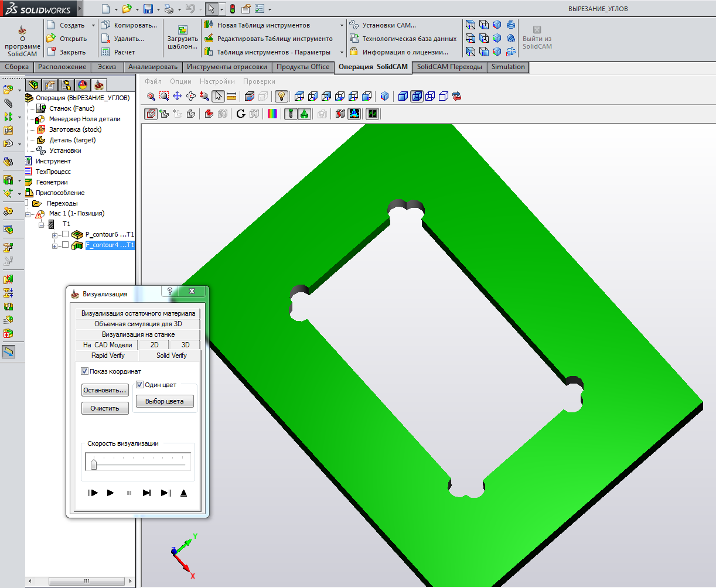Click 'Установки CAM...' in the ribbon
Image resolution: width=716 pixels, height=588 pixels.
coord(383,25)
